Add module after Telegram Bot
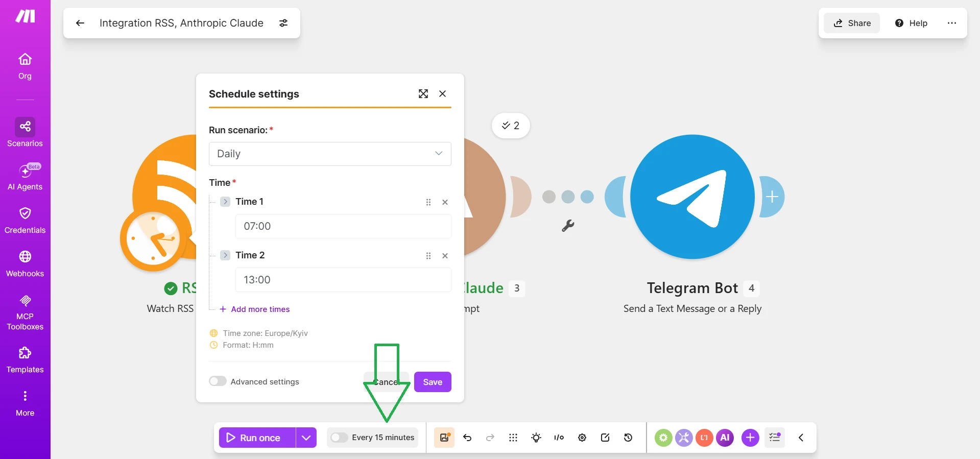Screen dimensions: 980x459 [x=772, y=197]
